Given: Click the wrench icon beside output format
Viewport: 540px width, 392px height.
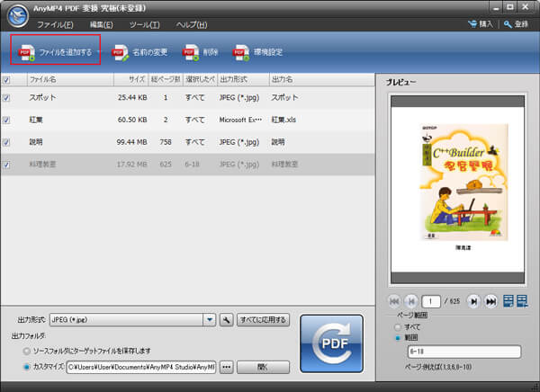Looking at the screenshot, I should 226,319.
